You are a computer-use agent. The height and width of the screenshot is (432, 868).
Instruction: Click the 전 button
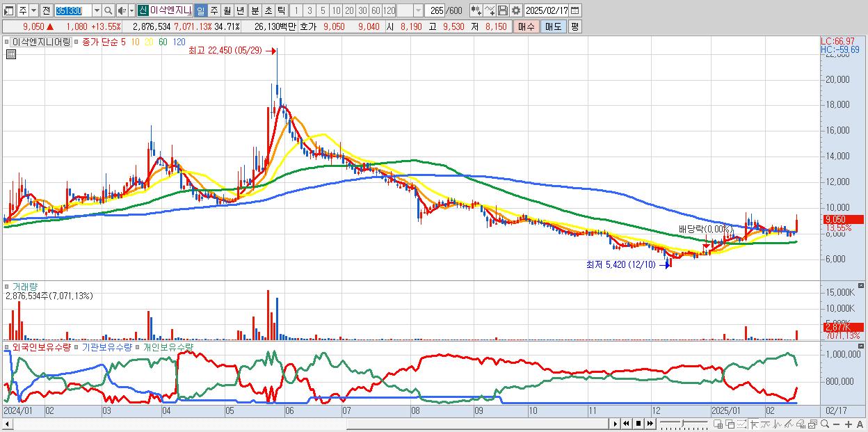coord(46,10)
